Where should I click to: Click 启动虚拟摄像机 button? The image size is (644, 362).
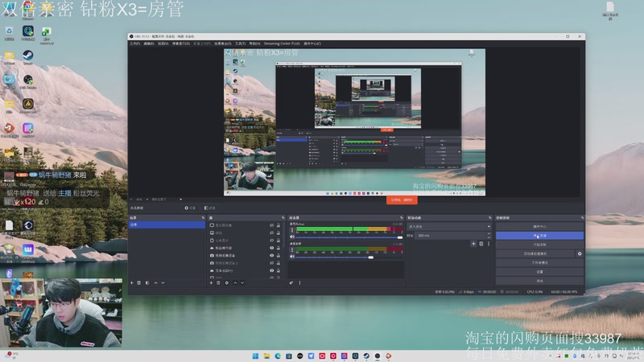[535, 253]
